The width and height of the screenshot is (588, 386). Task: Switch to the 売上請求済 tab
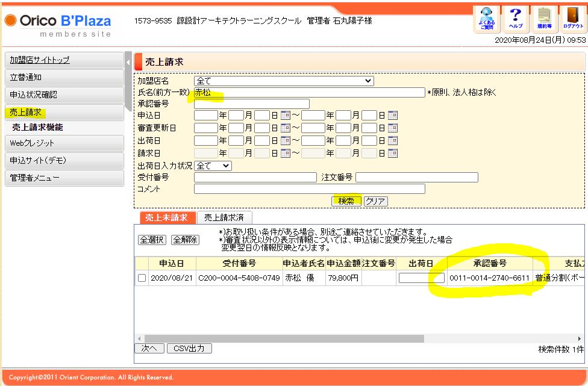pos(225,218)
